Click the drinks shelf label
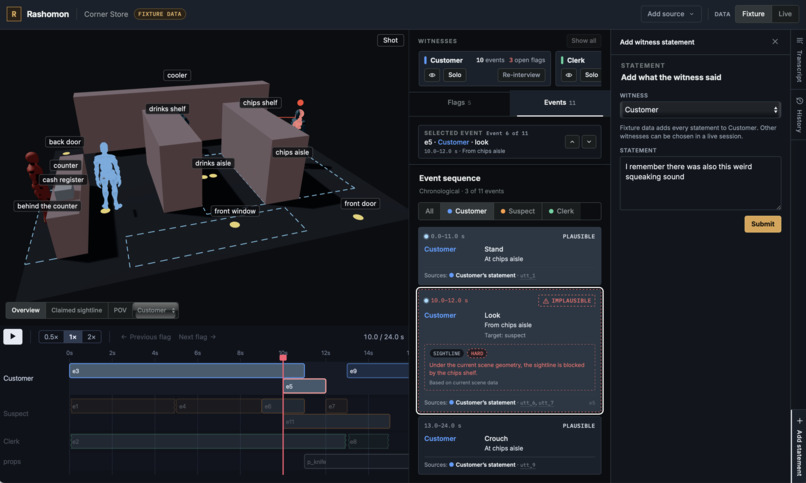Viewport: 806px width, 483px height. click(167, 109)
